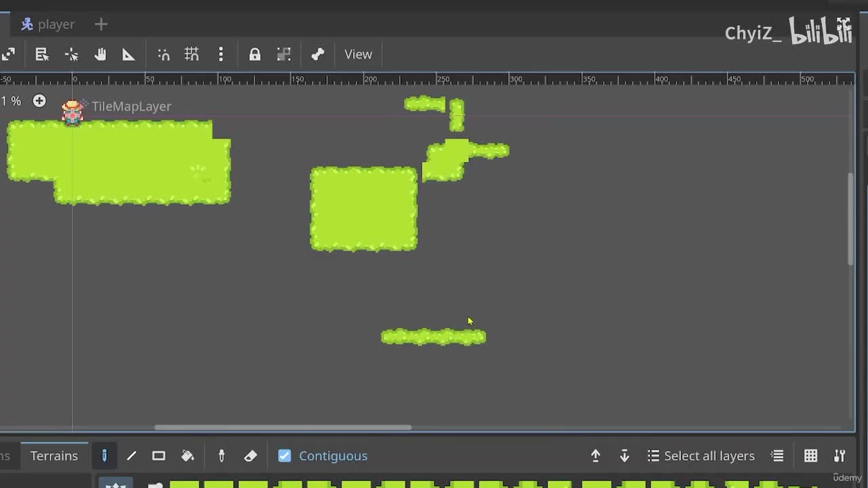Open the Terrains tab

pos(54,455)
